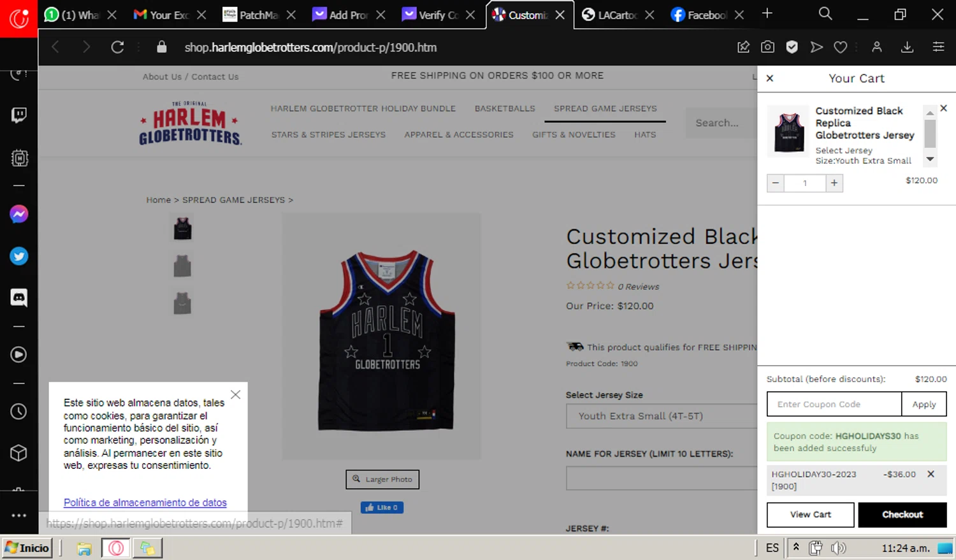Click the Enter Coupon Code field
Viewport: 956px width, 560px height.
pos(834,404)
